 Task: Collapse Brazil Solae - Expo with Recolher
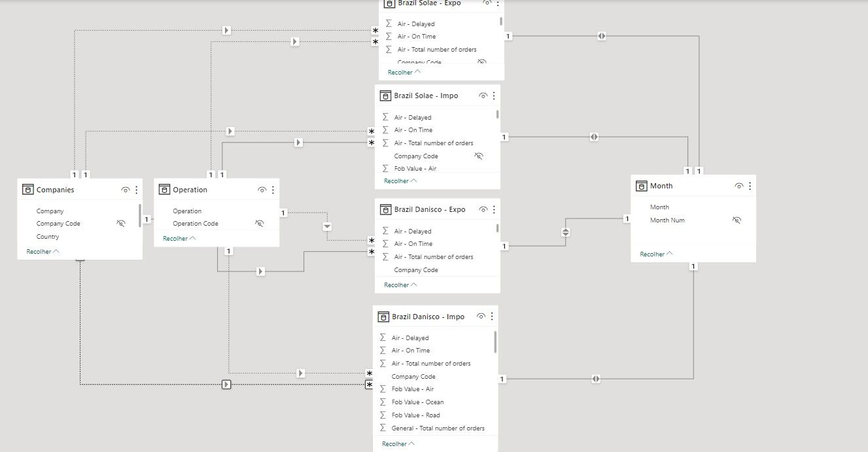[404, 72]
